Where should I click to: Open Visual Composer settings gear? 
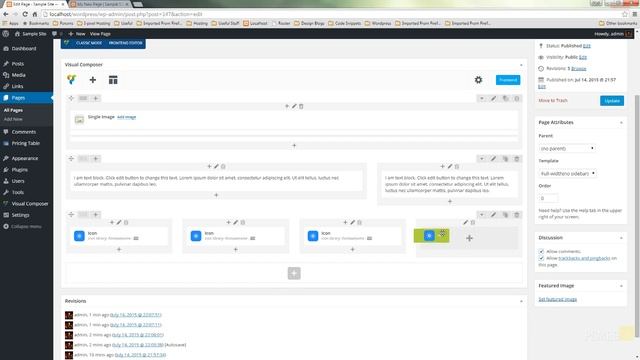[x=478, y=80]
